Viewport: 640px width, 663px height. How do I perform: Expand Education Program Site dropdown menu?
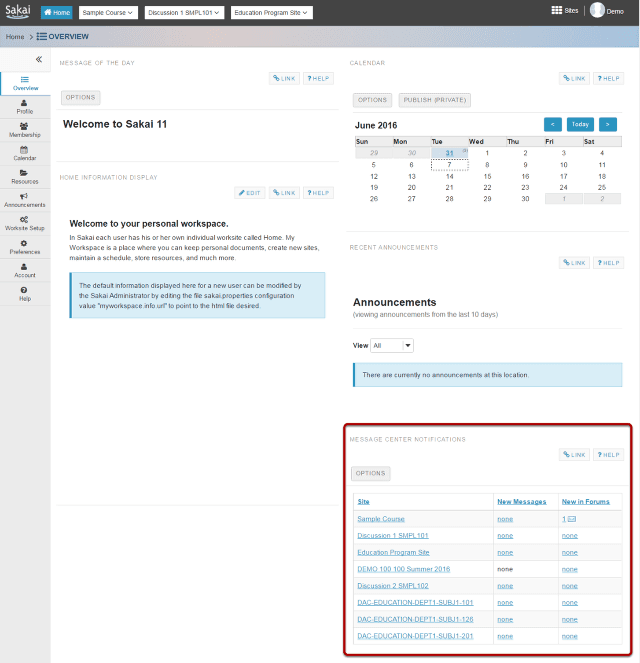tap(272, 12)
